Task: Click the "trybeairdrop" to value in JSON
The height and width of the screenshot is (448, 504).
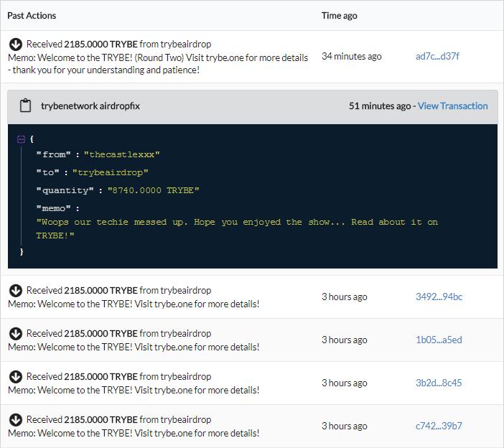Action: pyautogui.click(x=110, y=172)
